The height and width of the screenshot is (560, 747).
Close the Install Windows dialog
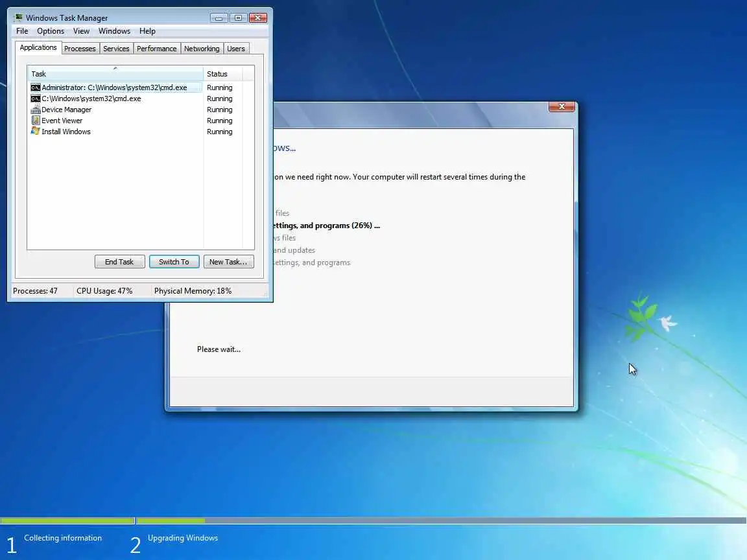coord(562,106)
